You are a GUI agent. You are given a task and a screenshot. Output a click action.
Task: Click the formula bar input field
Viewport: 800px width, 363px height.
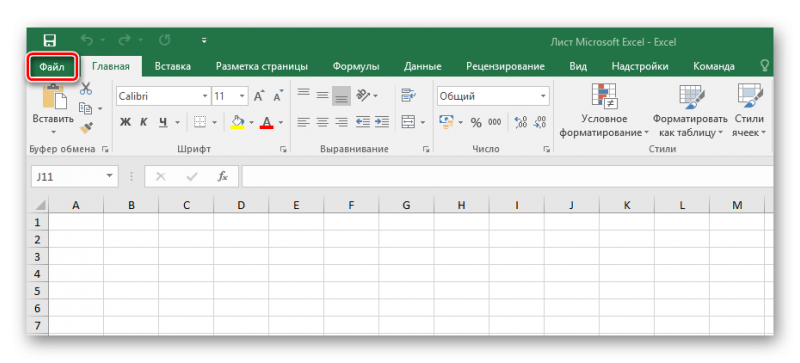tap(508, 177)
